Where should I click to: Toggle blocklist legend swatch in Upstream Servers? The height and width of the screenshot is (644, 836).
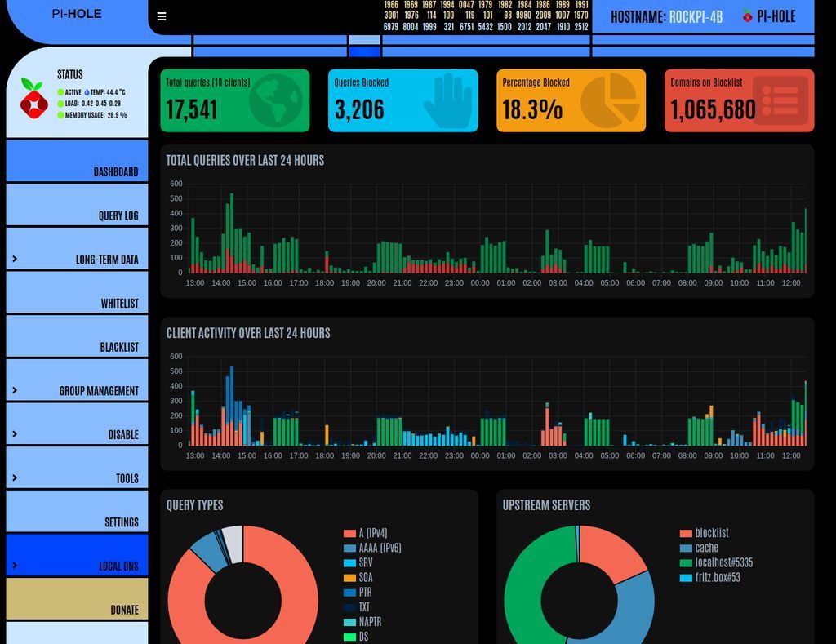coord(686,533)
